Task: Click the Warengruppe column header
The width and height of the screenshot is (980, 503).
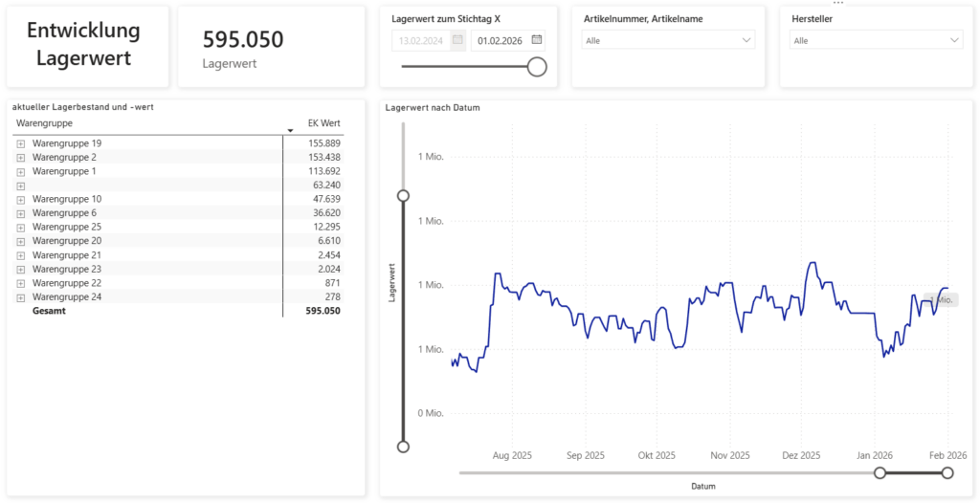Action: point(45,123)
